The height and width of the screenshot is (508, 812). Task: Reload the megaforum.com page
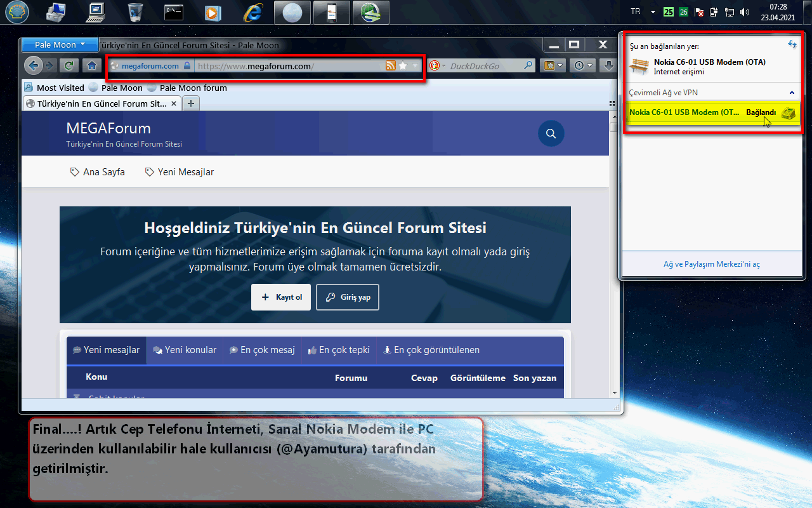pos(69,65)
